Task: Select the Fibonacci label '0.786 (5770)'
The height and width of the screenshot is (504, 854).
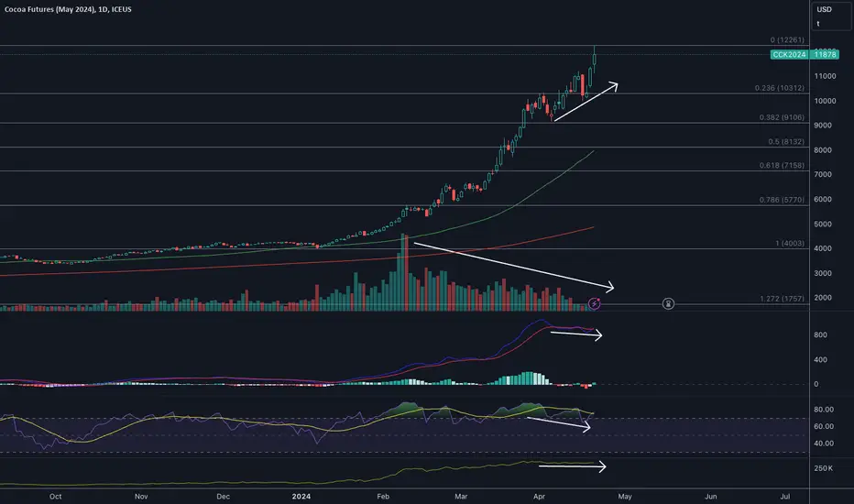Action: (x=782, y=200)
